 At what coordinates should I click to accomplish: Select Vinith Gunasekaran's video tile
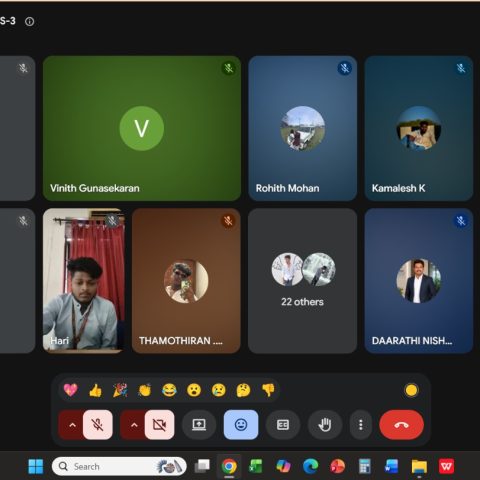[142, 128]
